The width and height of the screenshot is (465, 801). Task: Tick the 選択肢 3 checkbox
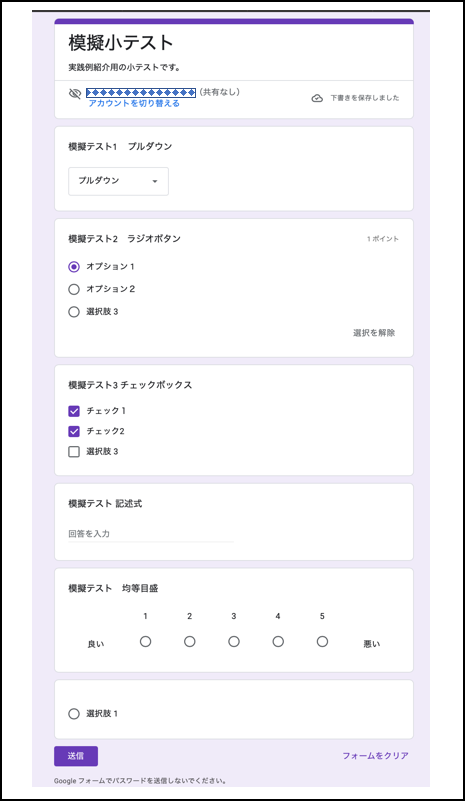tap(74, 452)
